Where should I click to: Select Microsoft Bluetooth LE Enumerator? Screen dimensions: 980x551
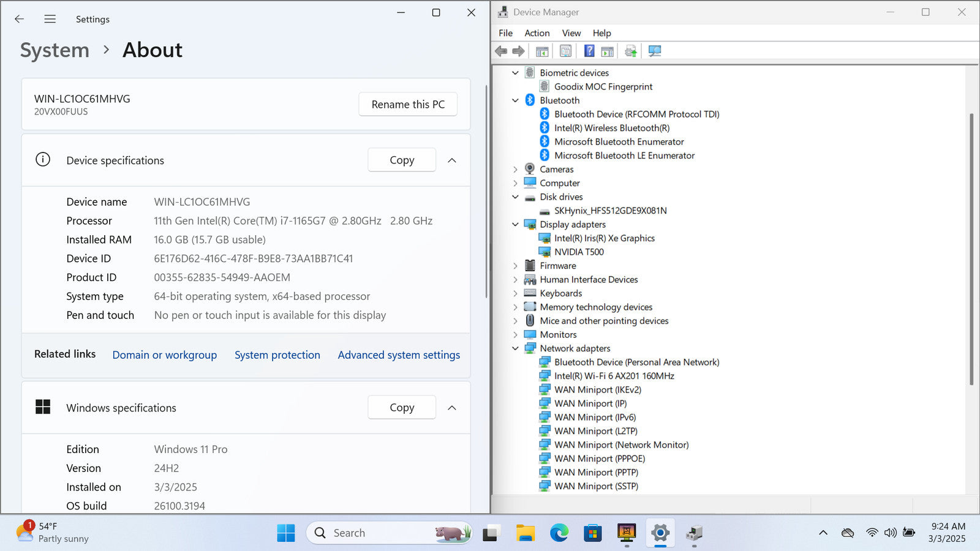click(624, 156)
